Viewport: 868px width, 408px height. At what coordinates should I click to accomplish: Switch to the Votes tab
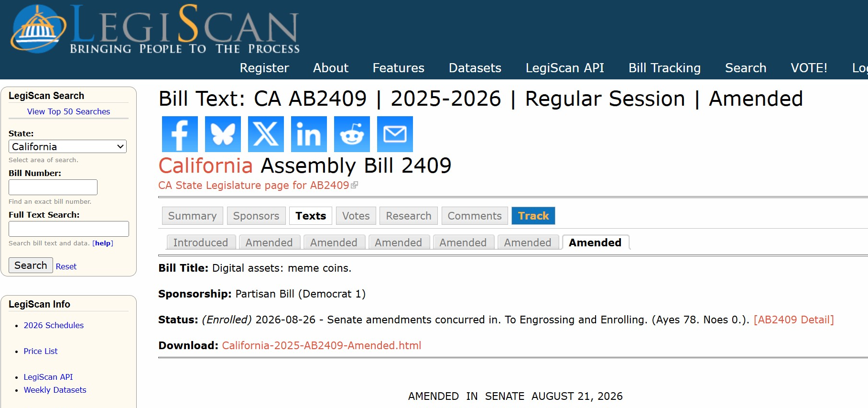click(x=356, y=216)
